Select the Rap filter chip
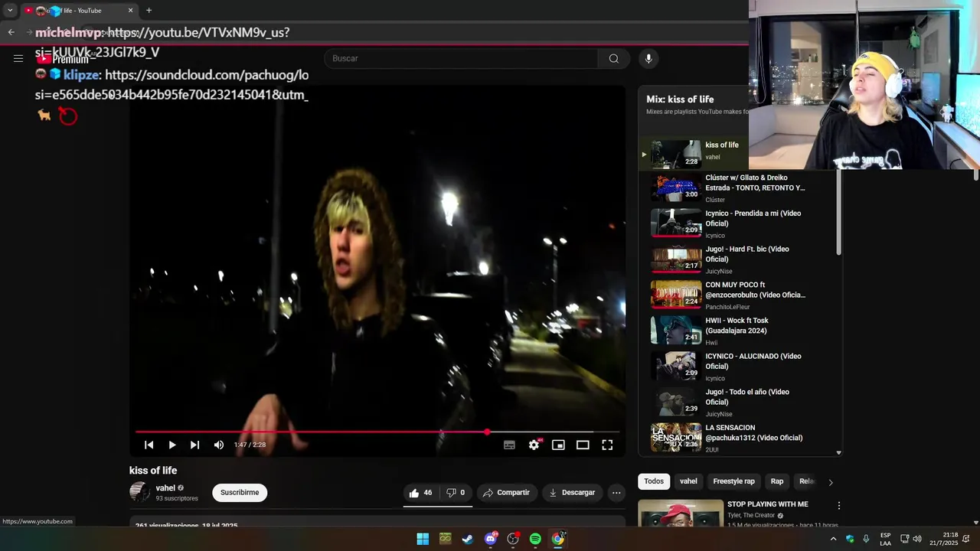This screenshot has width=980, height=551. point(777,481)
